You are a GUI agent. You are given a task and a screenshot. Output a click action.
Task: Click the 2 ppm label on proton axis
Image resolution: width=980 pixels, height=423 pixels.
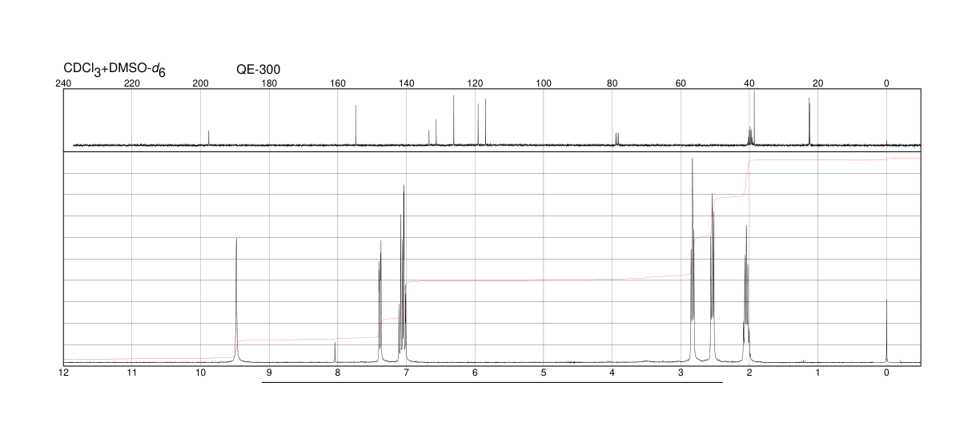749,373
